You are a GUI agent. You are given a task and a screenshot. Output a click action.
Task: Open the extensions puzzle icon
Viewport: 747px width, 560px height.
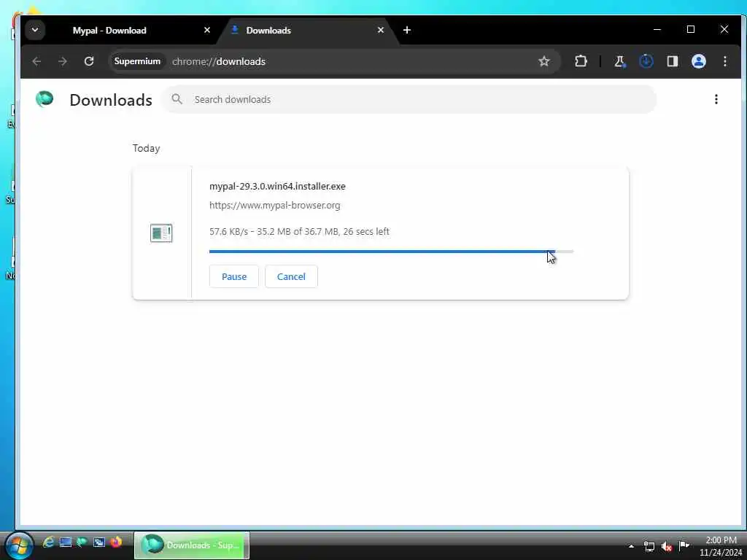click(x=581, y=61)
